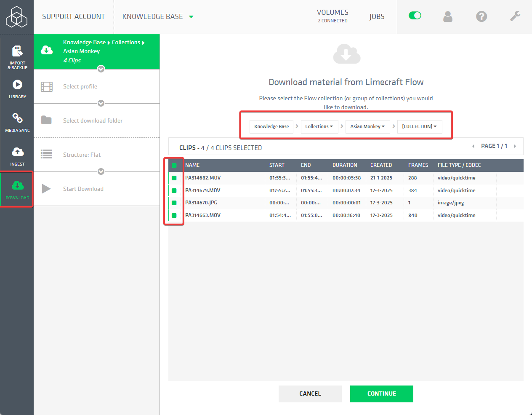The image size is (532, 415).
Task: Click the Structure list icon
Action: 46,154
